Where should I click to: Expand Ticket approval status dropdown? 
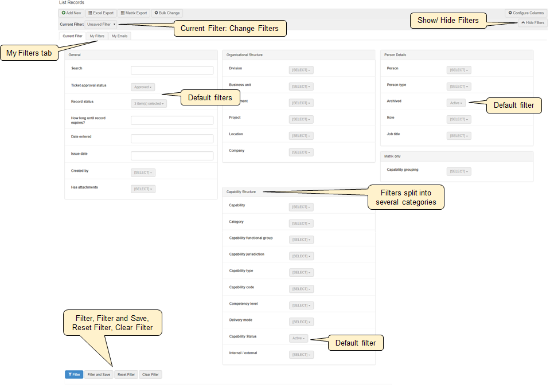(x=143, y=87)
